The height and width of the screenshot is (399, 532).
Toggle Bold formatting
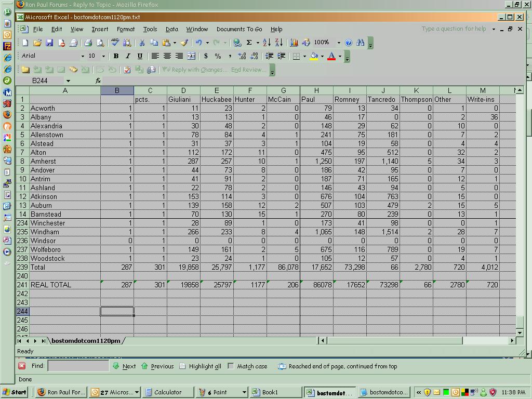click(x=116, y=56)
